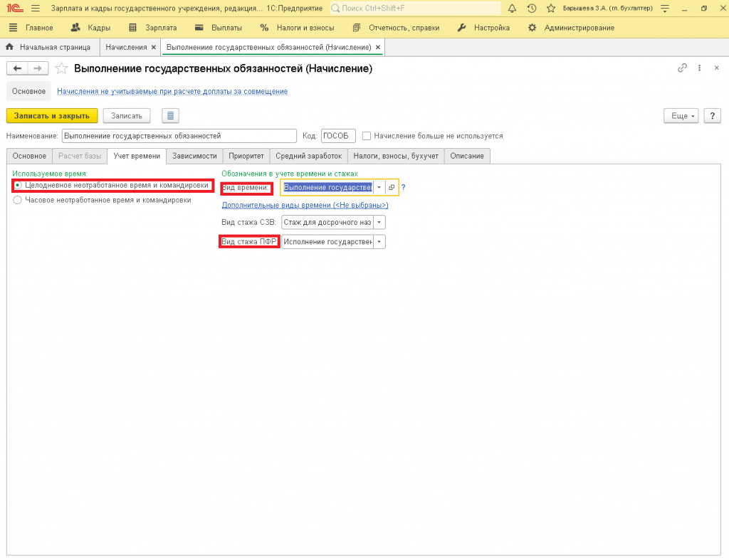Add this form to favorites star

point(61,68)
